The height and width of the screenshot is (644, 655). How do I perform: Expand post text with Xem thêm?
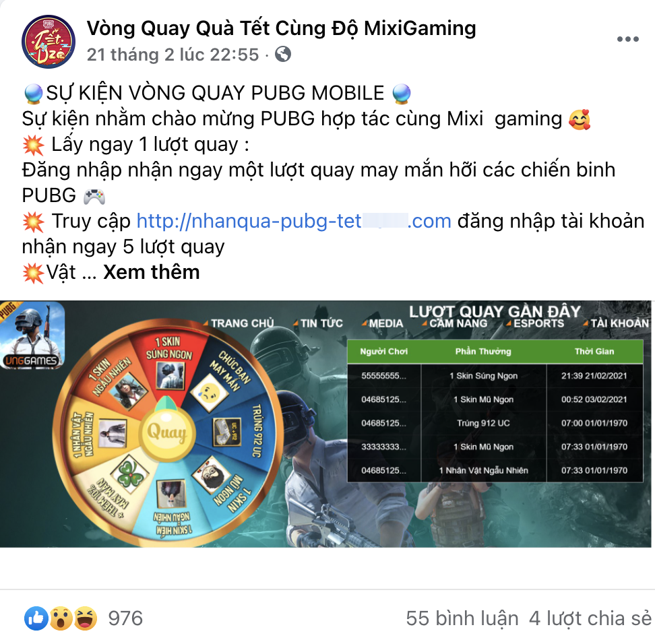(151, 272)
